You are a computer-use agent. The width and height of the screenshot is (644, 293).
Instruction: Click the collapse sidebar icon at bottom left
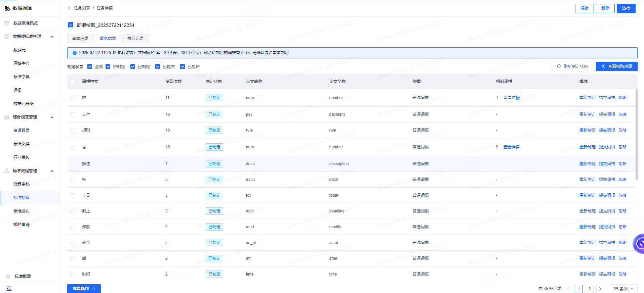pos(9,288)
